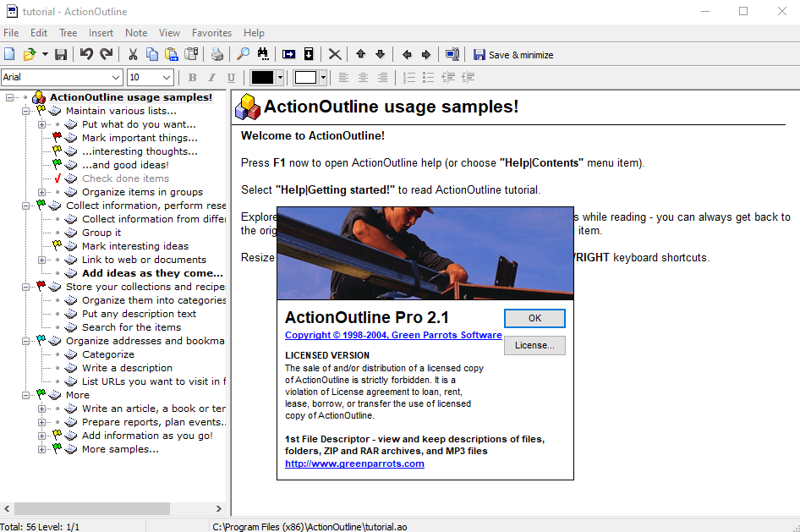Toggle underline formatting
Screen dimensions: 800x532
coord(231,78)
